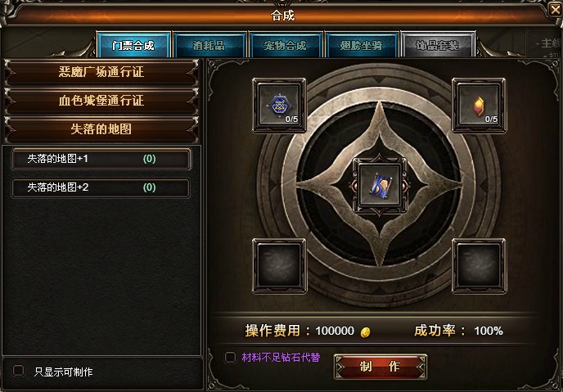
Task: Select 失落的地图+1 recipe
Action: coord(101,159)
